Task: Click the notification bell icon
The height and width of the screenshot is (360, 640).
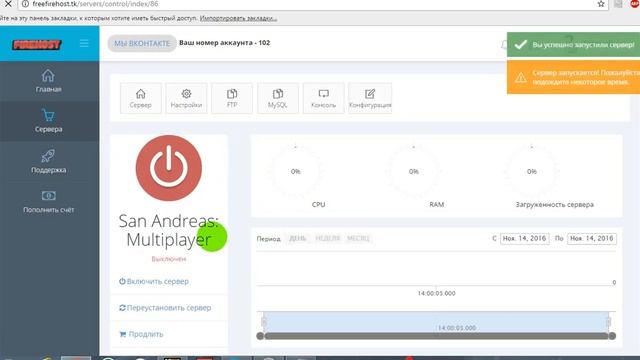Action: pyautogui.click(x=504, y=44)
